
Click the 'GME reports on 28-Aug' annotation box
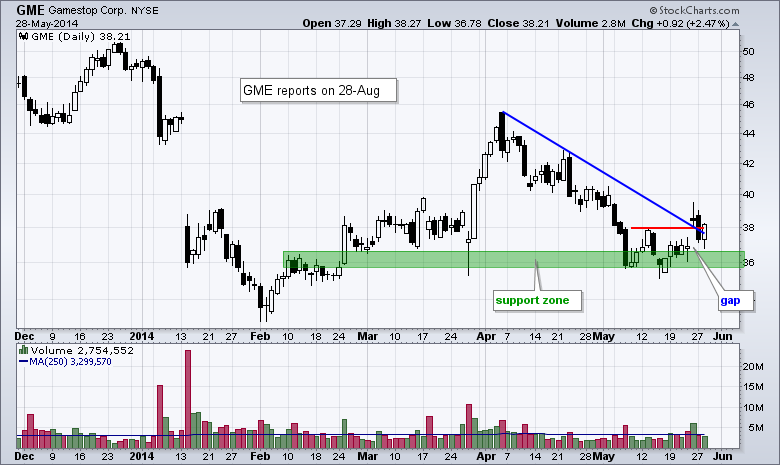click(x=318, y=91)
